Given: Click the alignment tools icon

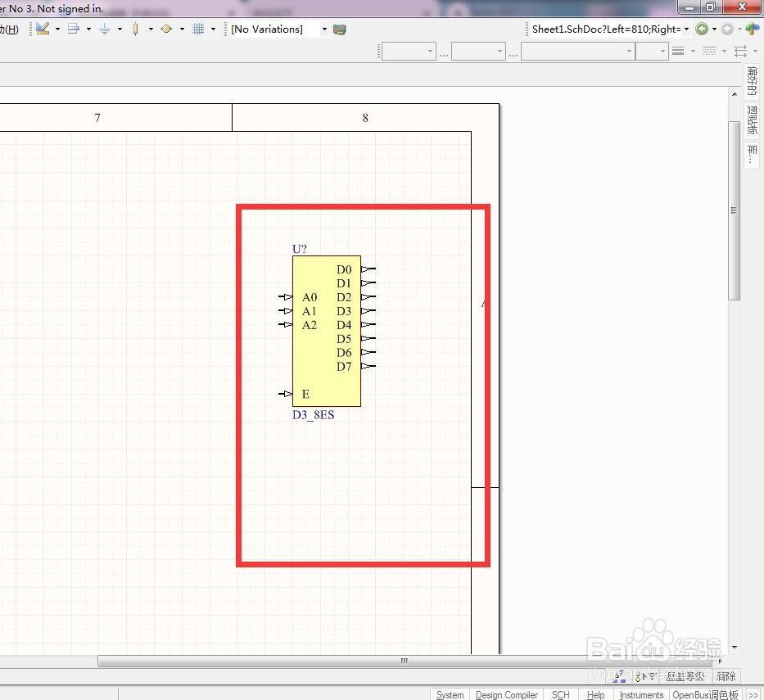Looking at the screenshot, I should [74, 29].
